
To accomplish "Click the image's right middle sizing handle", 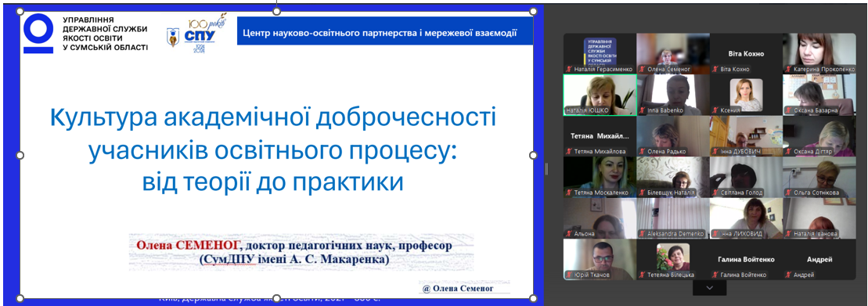I will point(534,156).
